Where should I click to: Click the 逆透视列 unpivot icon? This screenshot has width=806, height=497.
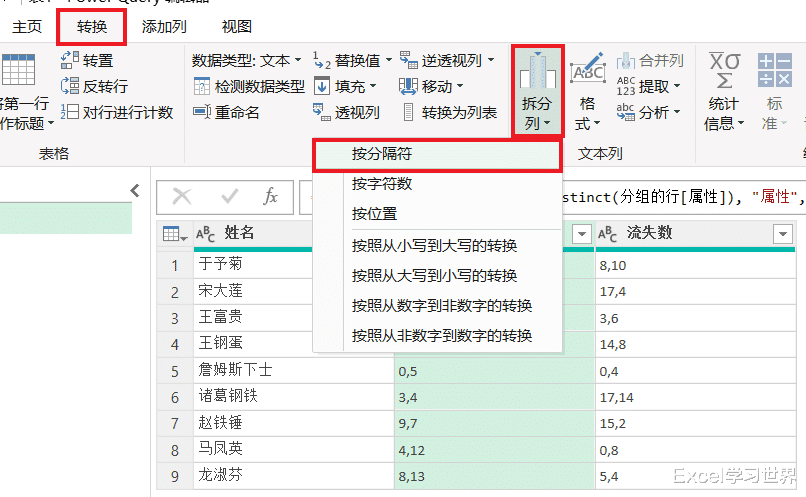click(x=409, y=60)
